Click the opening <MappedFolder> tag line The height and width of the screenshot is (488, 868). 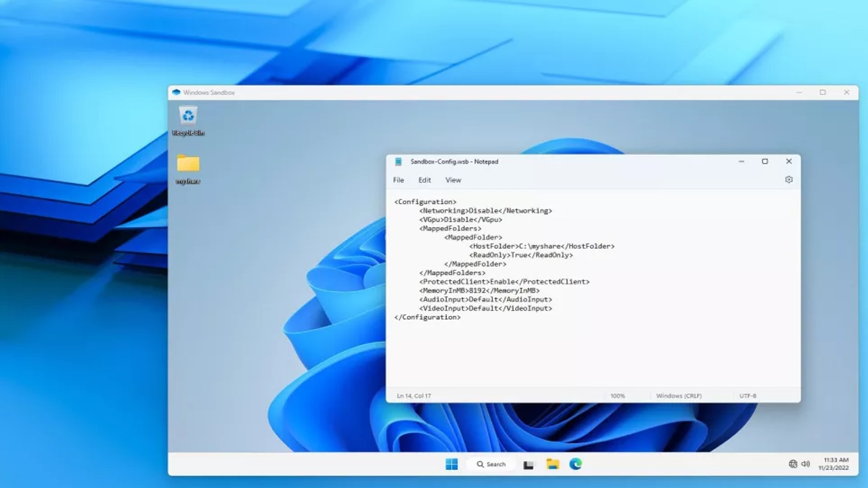click(x=473, y=237)
